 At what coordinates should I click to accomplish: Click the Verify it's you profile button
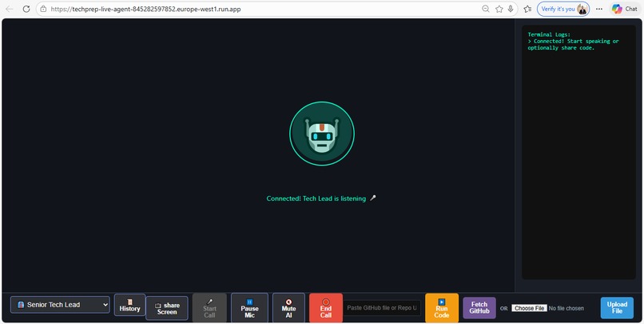(563, 9)
